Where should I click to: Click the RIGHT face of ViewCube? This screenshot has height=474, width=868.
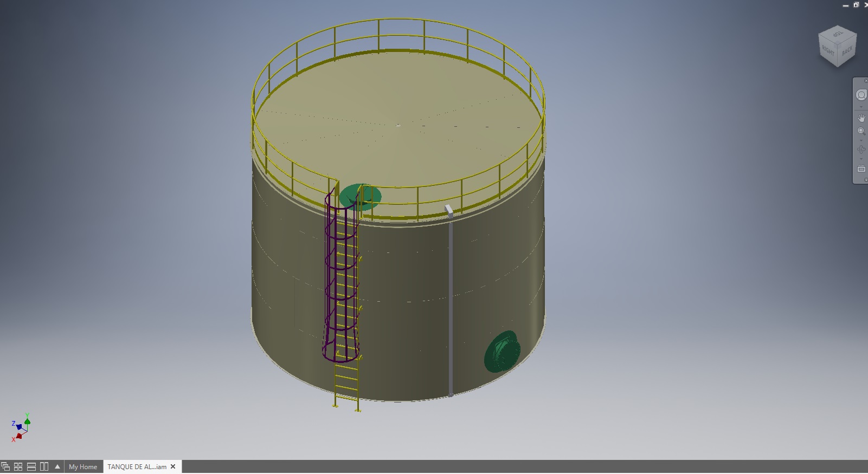[828, 51]
